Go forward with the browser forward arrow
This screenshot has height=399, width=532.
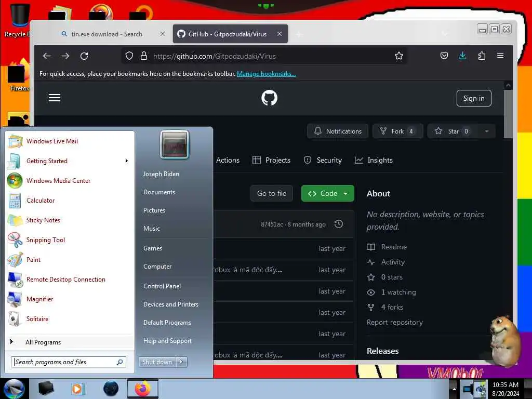(x=65, y=56)
